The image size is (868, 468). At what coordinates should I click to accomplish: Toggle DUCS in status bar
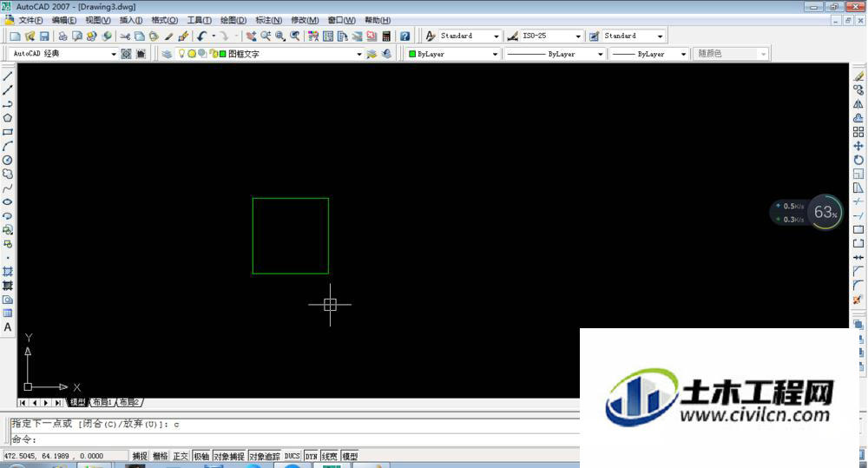[293, 456]
